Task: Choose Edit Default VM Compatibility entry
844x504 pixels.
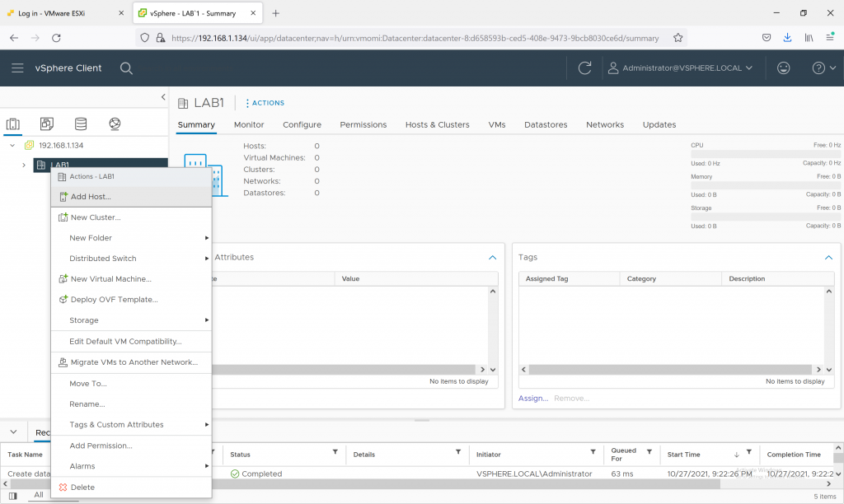Action: [x=131, y=341]
